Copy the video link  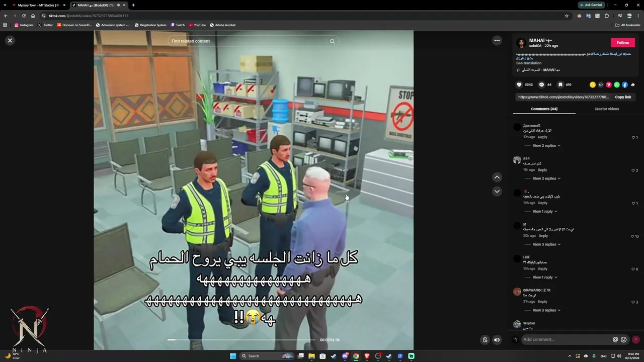pos(623,97)
